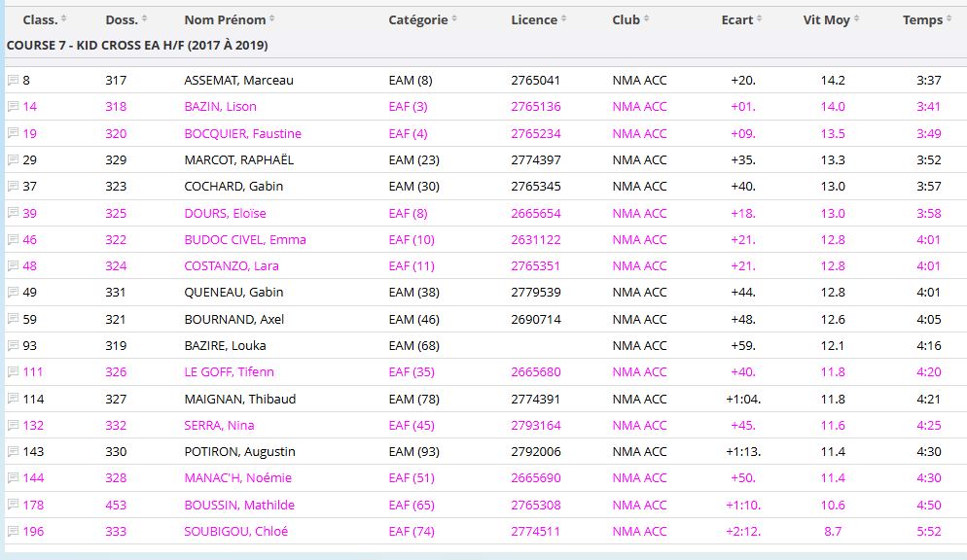Select the Vit Moy column header
967x560 pixels.
(826, 19)
